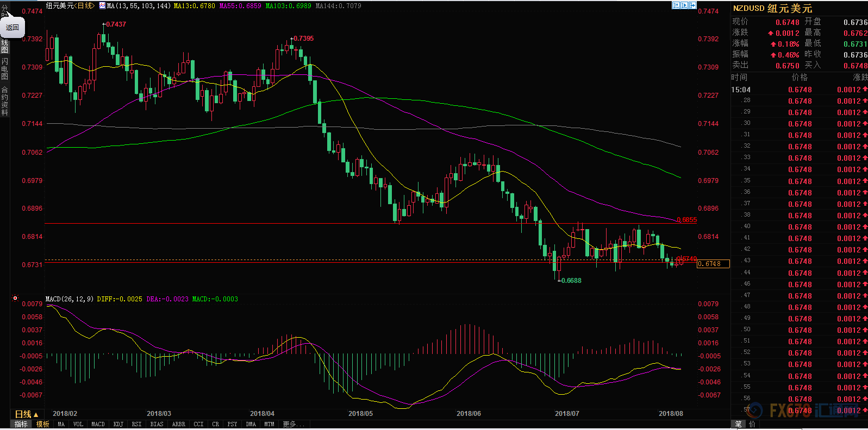Click the 卖出 price 0.6750
Screen dimensions: 868x430
pyautogui.click(x=788, y=66)
